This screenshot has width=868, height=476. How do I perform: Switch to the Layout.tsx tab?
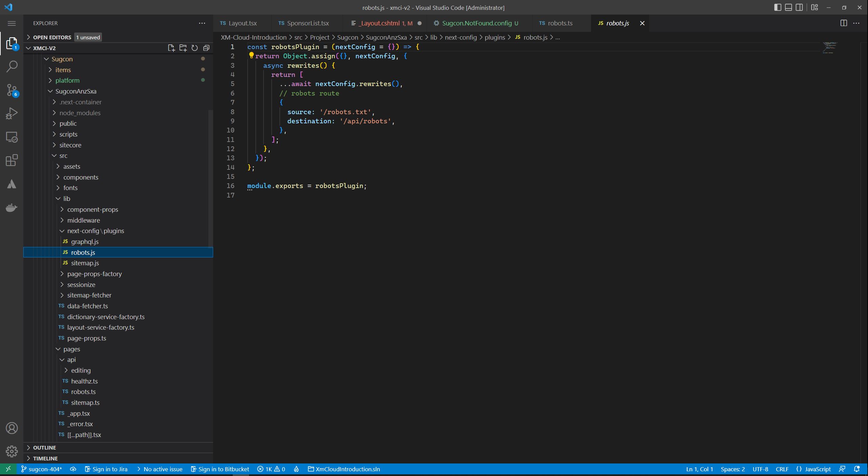(x=242, y=23)
